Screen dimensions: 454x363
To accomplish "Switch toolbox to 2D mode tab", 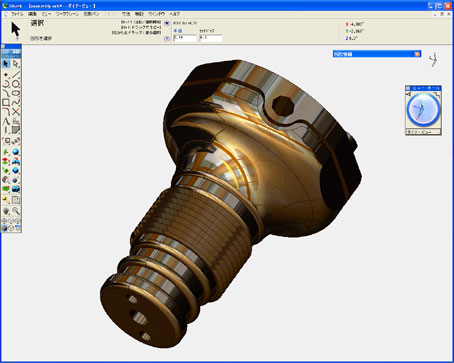I will click(x=6, y=52).
